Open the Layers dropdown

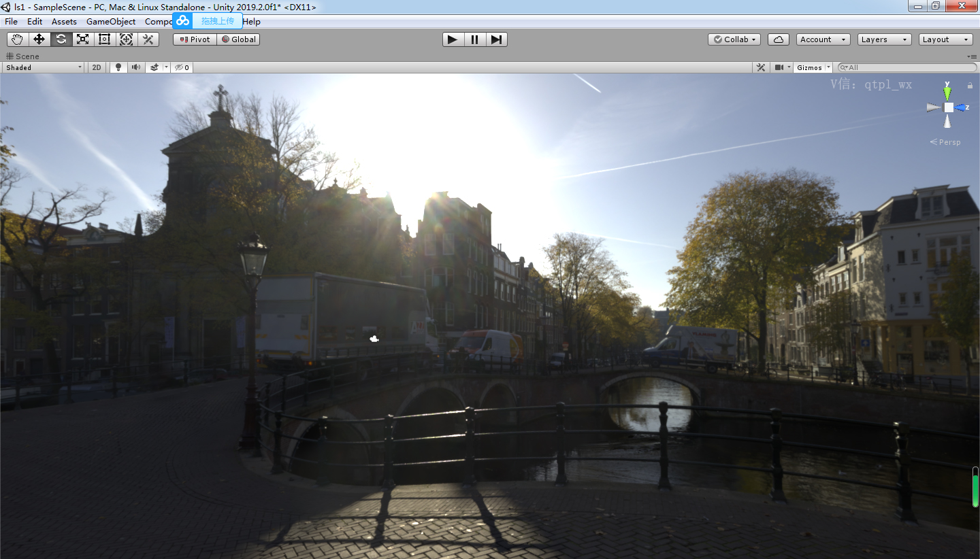[x=885, y=39]
